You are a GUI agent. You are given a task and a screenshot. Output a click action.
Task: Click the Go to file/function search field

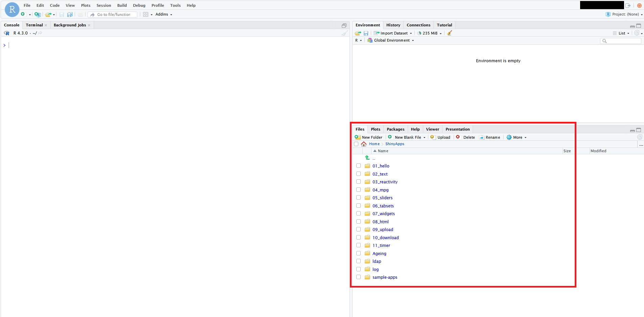click(x=114, y=15)
